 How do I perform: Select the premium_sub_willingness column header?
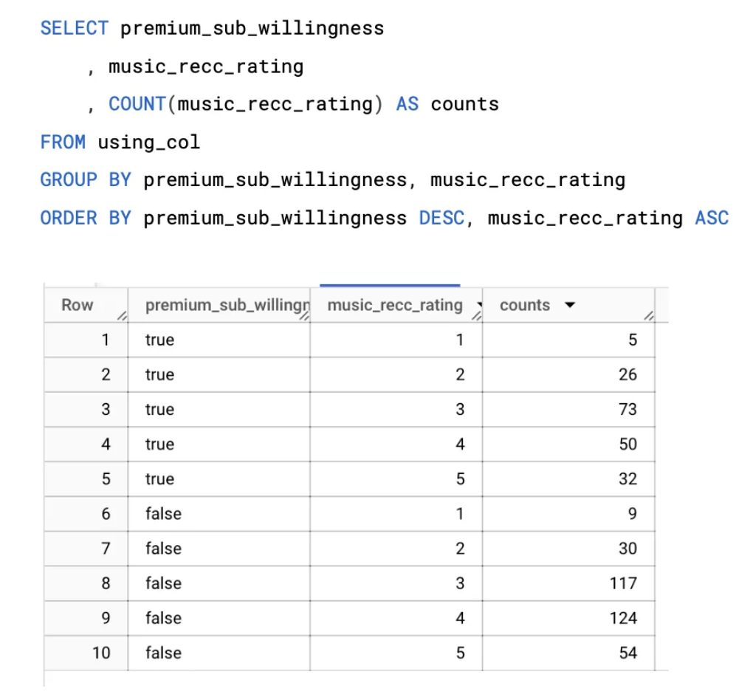[227, 306]
